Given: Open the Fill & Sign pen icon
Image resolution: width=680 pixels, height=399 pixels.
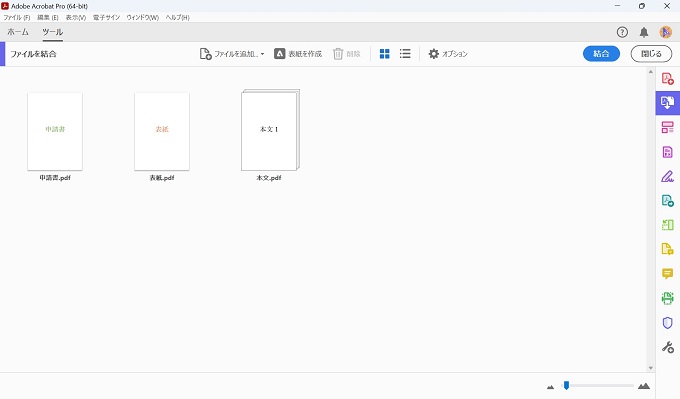Looking at the screenshot, I should click(667, 176).
